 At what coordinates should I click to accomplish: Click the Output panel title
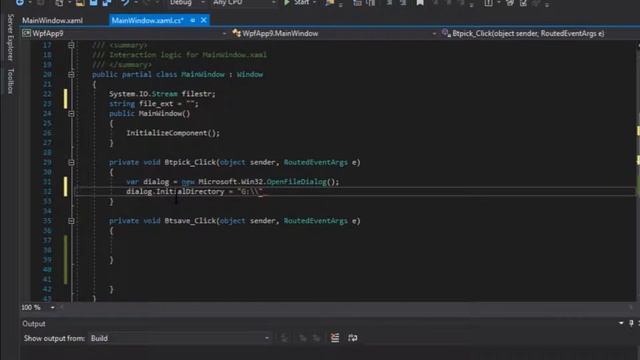pyautogui.click(x=34, y=324)
